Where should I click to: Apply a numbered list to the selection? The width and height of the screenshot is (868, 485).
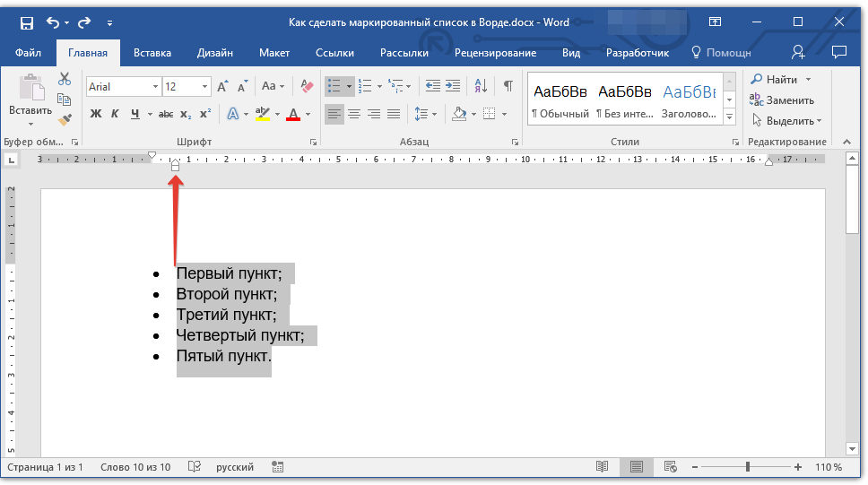pos(365,86)
